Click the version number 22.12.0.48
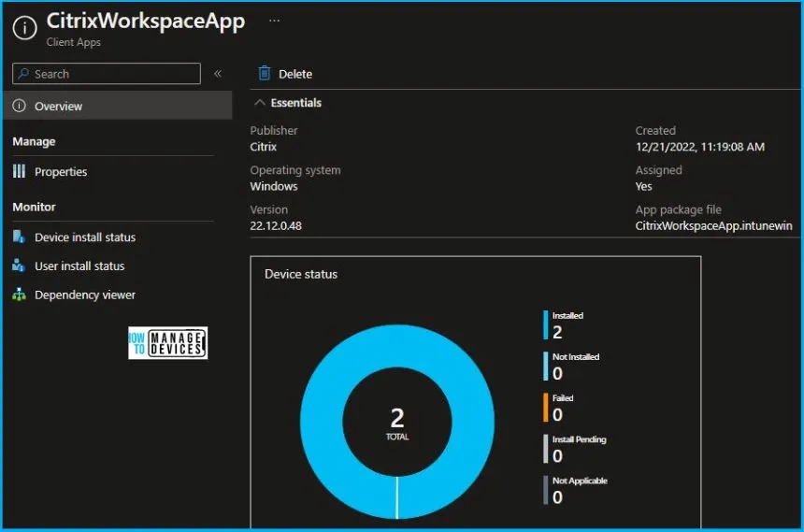 (276, 225)
